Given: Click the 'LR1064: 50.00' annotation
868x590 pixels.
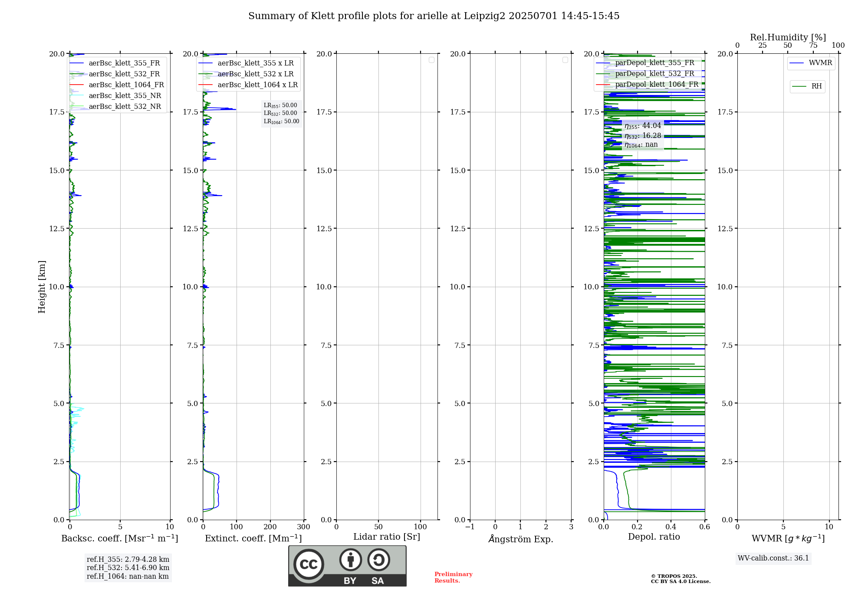Looking at the screenshot, I should pos(282,121).
